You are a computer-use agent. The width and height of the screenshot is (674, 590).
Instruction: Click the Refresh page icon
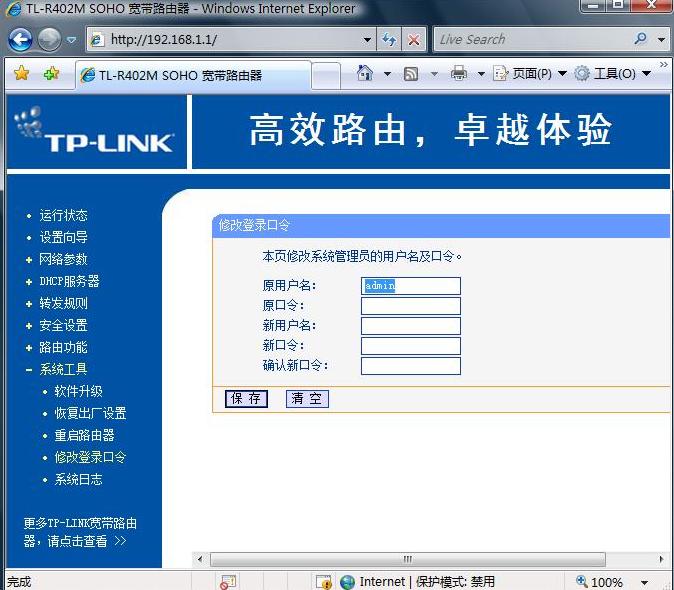[x=389, y=40]
